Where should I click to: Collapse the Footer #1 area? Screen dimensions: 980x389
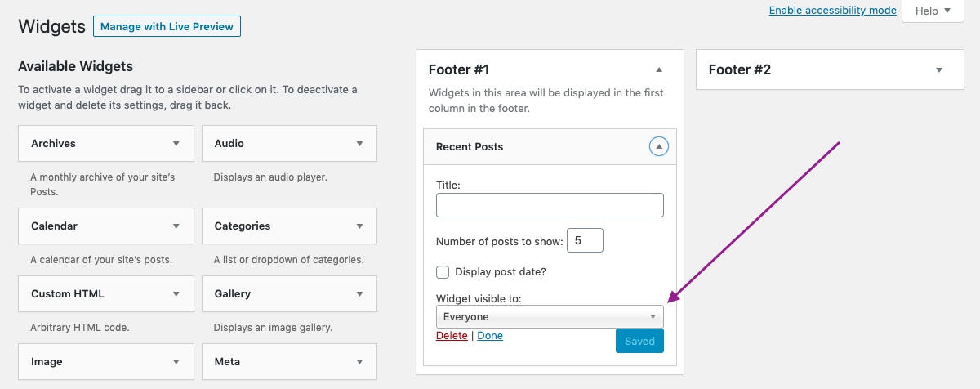click(x=659, y=70)
